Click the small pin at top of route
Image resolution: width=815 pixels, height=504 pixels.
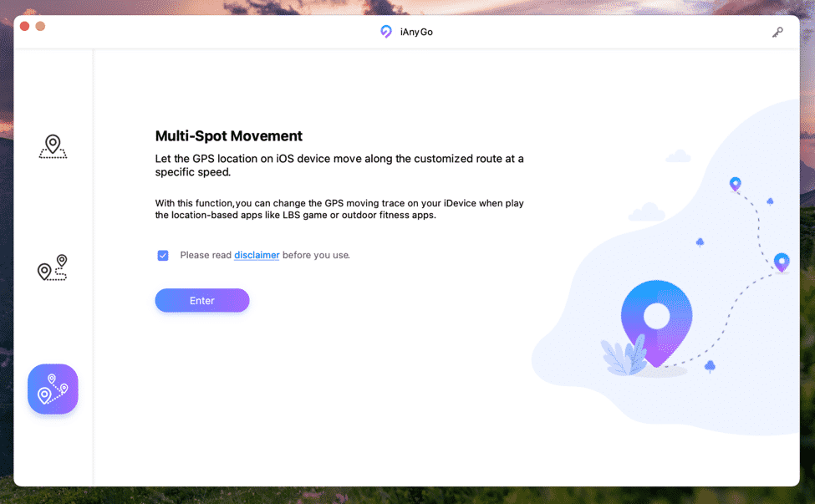pos(735,184)
